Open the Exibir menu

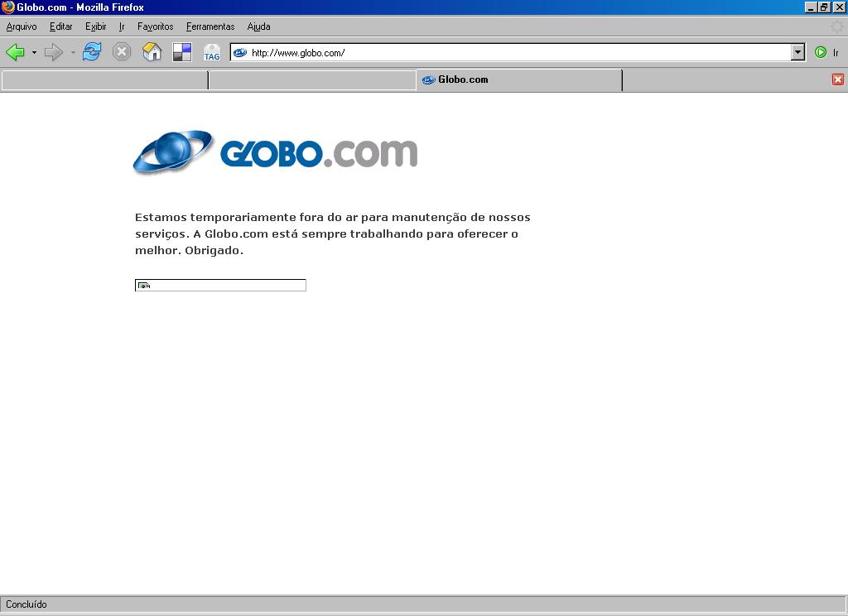click(96, 26)
